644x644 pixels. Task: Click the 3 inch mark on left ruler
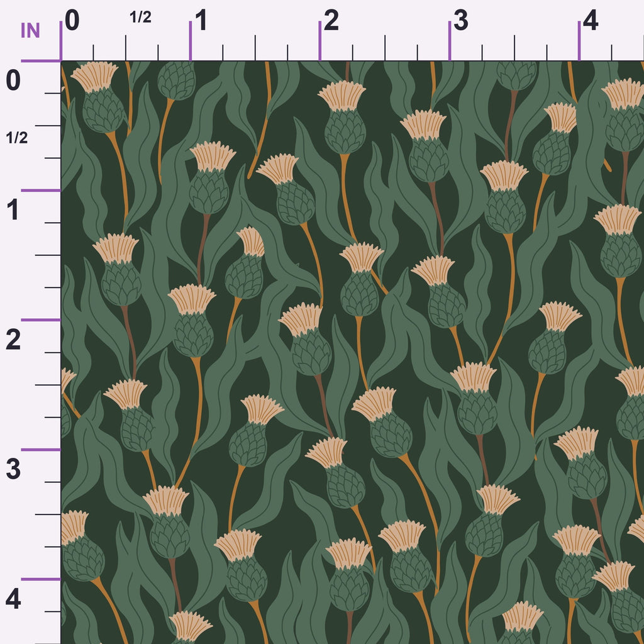tap(13, 469)
